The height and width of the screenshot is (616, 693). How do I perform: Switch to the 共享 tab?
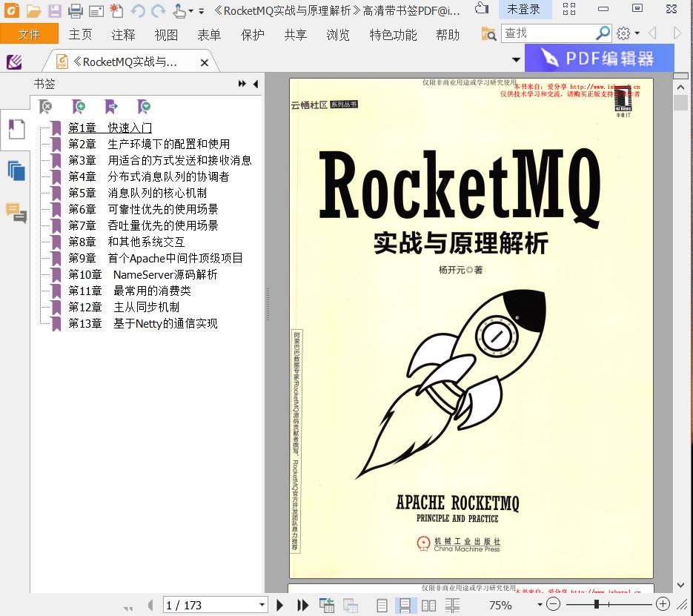coord(296,34)
